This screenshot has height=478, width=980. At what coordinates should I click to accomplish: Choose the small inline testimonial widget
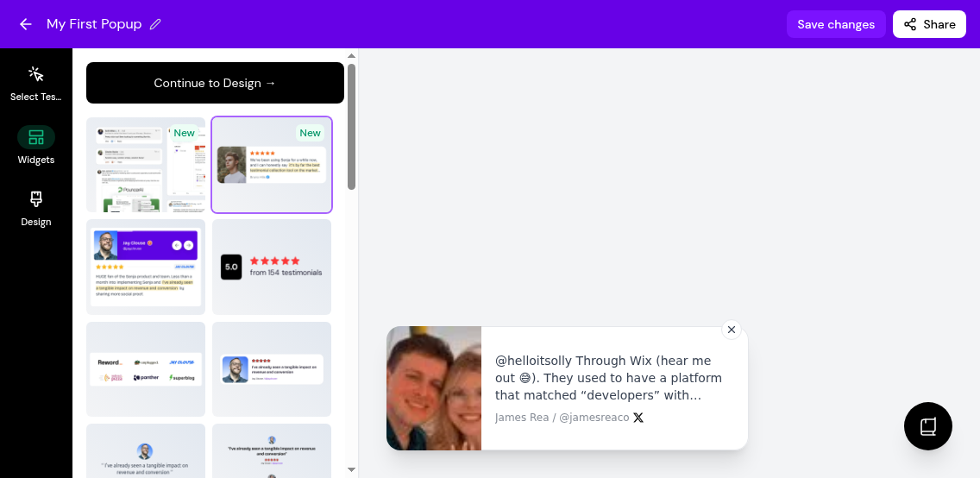click(272, 368)
